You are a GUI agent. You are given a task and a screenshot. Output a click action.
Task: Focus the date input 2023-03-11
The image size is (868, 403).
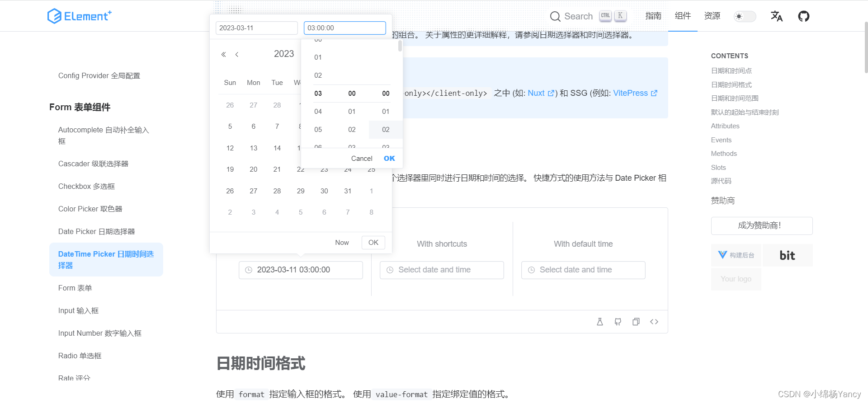coord(256,28)
